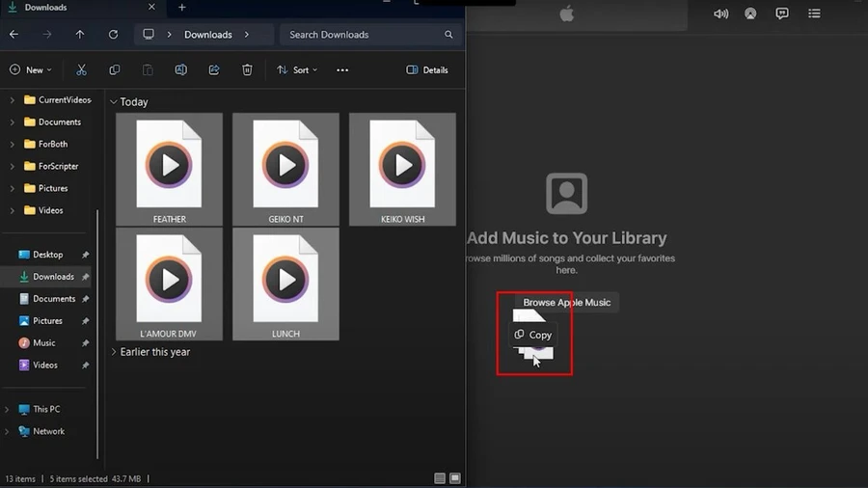The width and height of the screenshot is (868, 488).
Task: Click Browse Apple Music button
Action: 567,303
